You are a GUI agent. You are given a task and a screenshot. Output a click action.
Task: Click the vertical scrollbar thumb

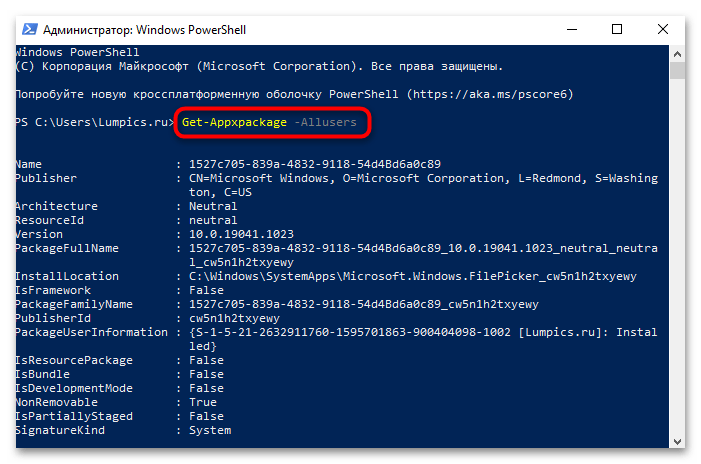(677, 70)
